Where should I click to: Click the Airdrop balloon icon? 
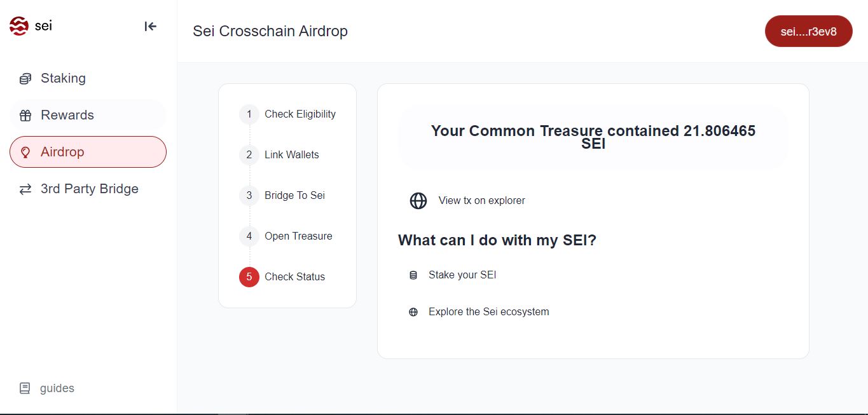tap(25, 153)
